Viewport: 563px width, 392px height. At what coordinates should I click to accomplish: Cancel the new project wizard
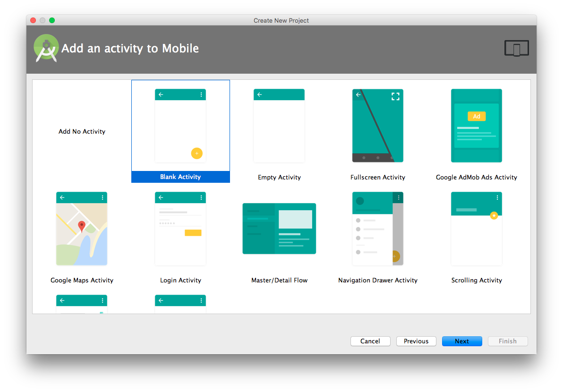click(x=370, y=341)
